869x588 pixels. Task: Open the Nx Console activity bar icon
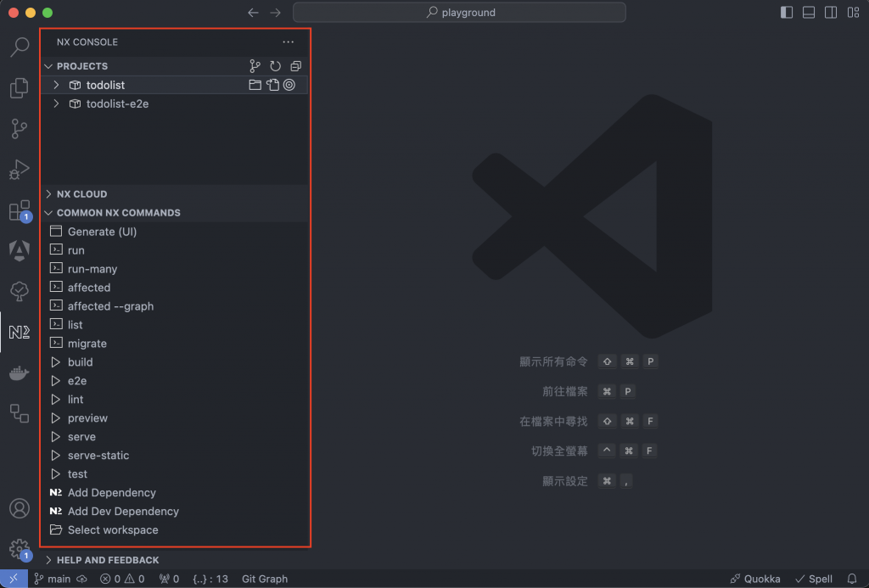[20, 332]
